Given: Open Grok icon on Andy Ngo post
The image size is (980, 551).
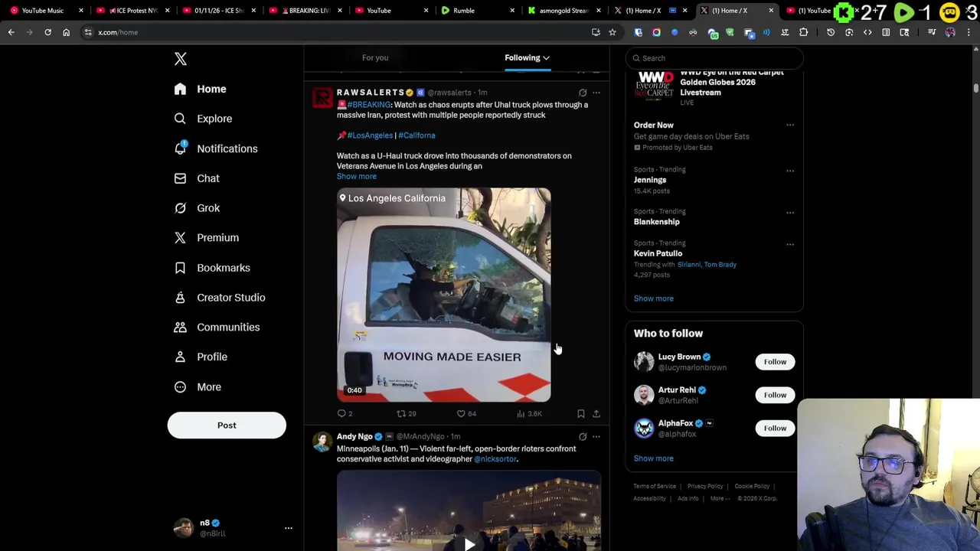Looking at the screenshot, I should click(583, 437).
